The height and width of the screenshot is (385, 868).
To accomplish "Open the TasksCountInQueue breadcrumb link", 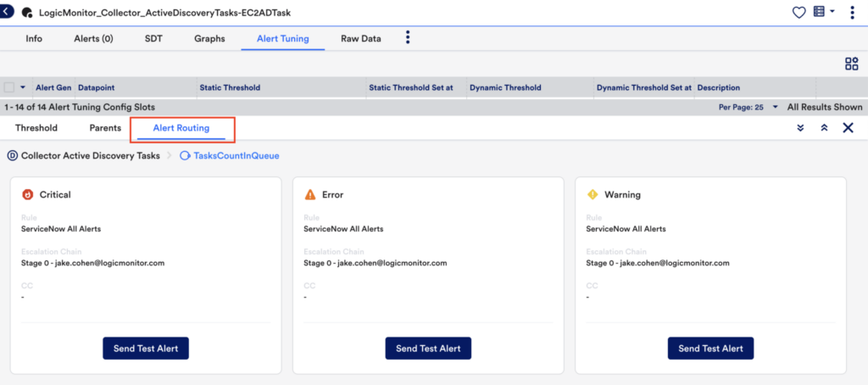I will coord(236,156).
